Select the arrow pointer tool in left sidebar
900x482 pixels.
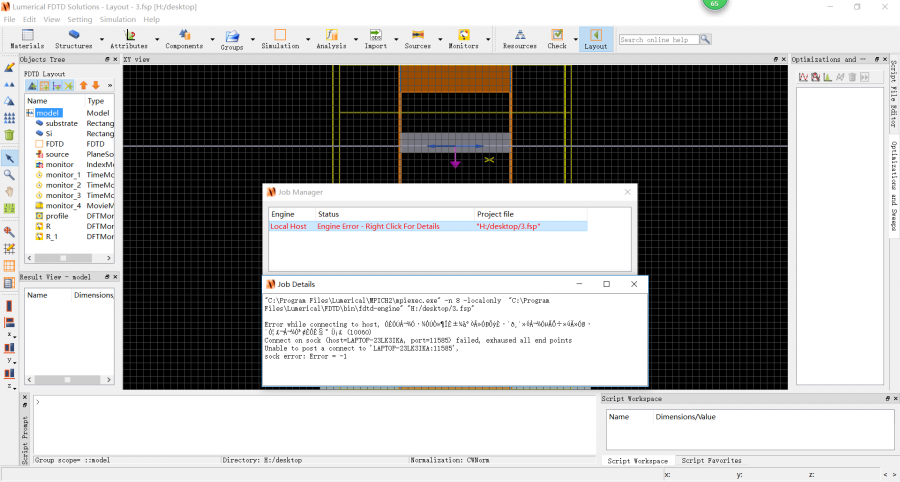(x=9, y=158)
